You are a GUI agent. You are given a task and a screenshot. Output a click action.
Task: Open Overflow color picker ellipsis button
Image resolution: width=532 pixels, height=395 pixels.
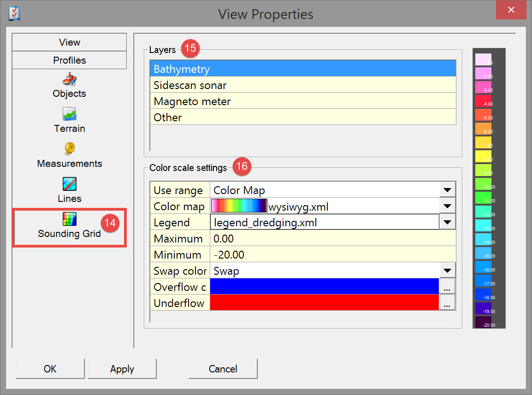click(447, 287)
